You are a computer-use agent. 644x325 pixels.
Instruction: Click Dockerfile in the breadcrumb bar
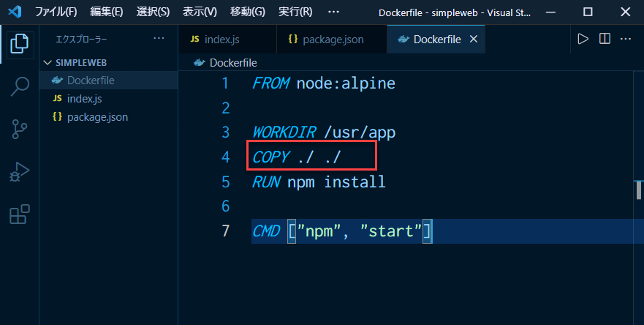pos(233,62)
